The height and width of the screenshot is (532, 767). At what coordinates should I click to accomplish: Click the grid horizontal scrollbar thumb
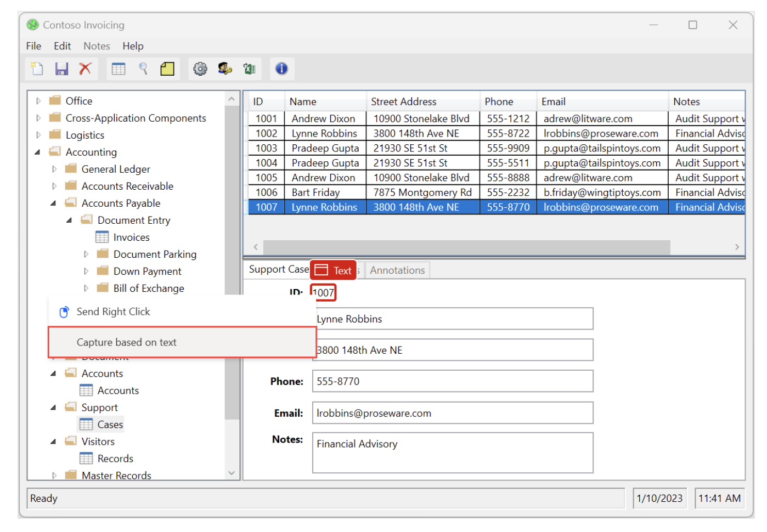tap(466, 247)
